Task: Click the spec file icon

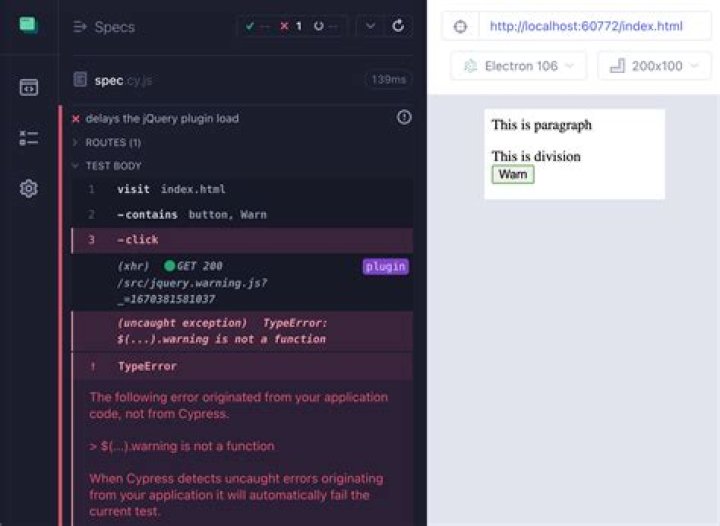Action: point(80,80)
